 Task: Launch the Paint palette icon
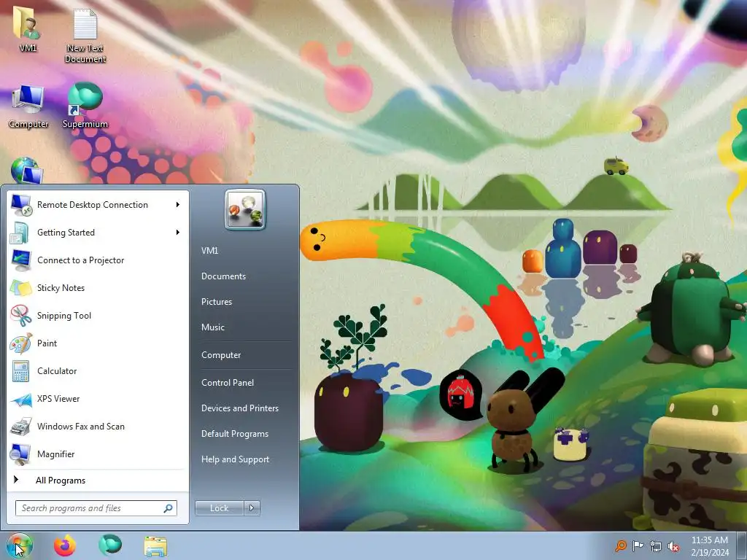[x=21, y=343]
